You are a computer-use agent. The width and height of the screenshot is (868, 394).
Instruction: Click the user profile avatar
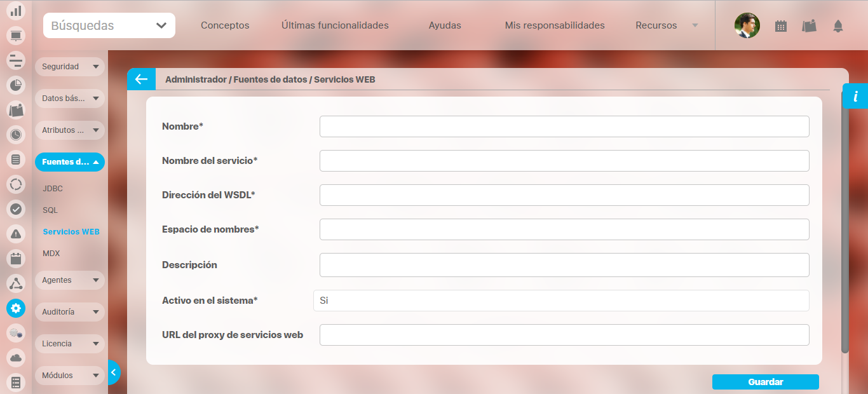(x=747, y=26)
